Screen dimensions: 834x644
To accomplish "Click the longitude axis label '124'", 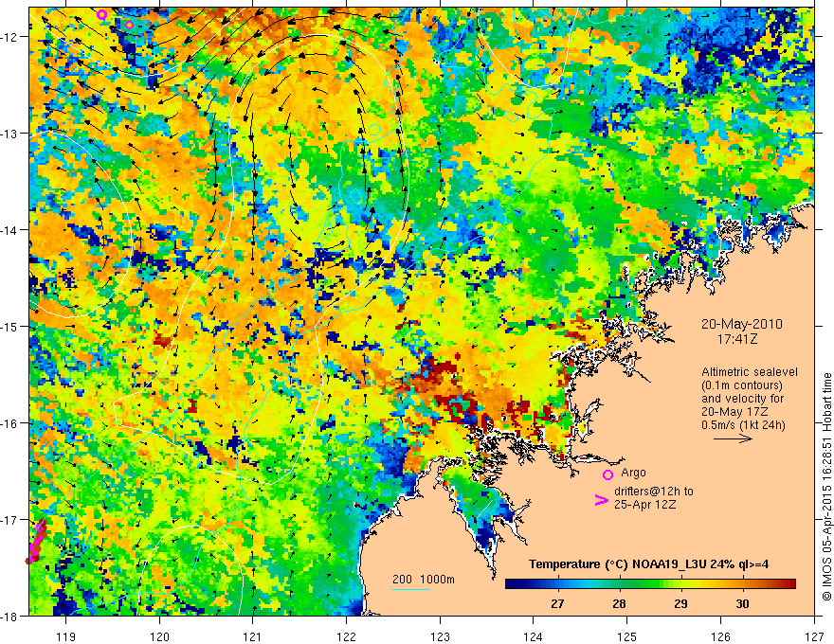I will [534, 636].
